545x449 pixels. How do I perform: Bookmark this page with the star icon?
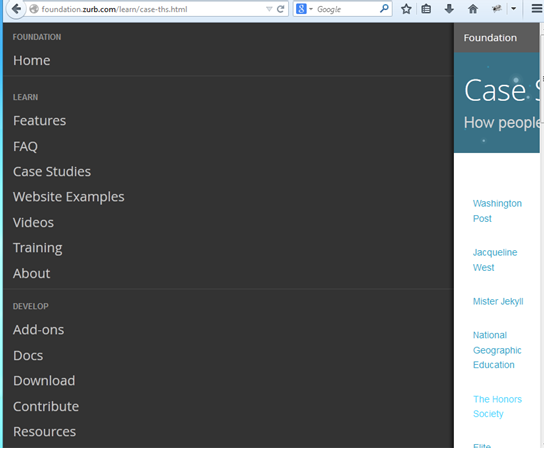click(x=406, y=9)
